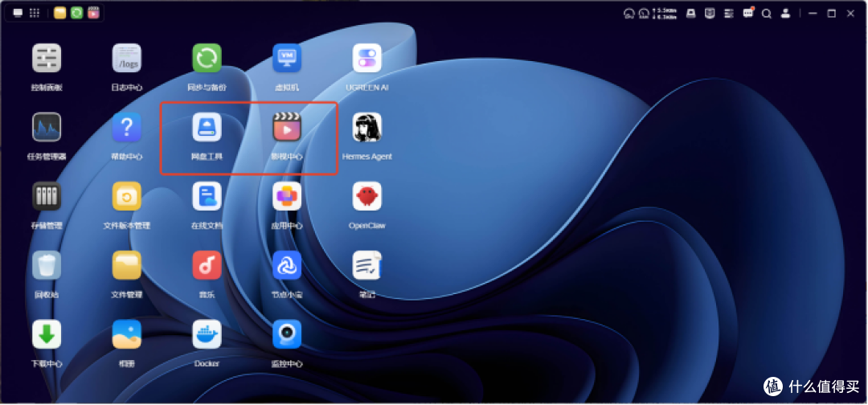This screenshot has width=868, height=405.
Task: Open the 影视中心 video center app
Action: 287,127
